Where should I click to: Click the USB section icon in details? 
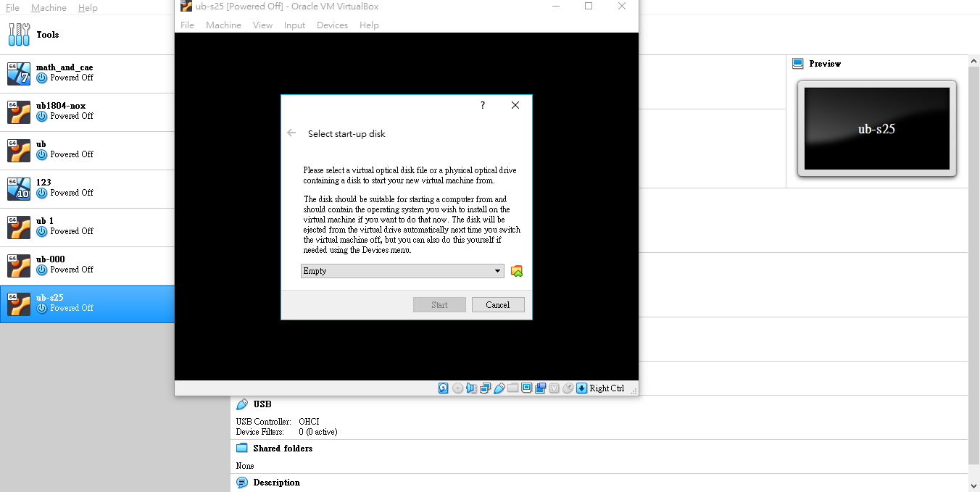[x=242, y=404]
